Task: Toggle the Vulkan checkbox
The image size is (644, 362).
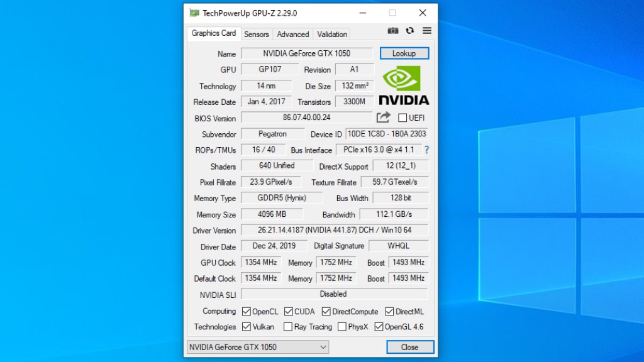Action: click(247, 327)
